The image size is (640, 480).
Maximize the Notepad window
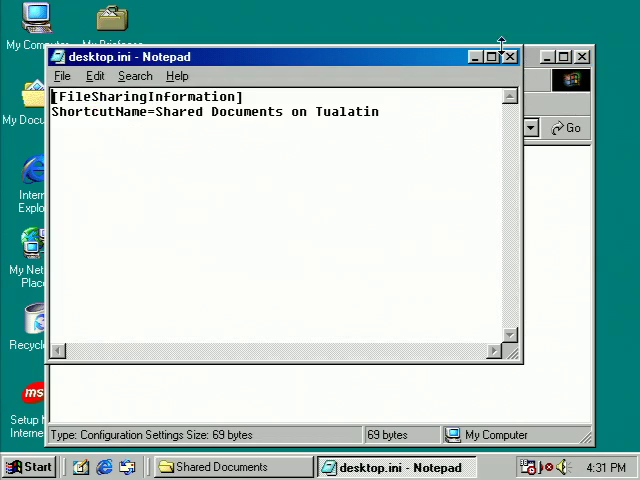click(491, 57)
